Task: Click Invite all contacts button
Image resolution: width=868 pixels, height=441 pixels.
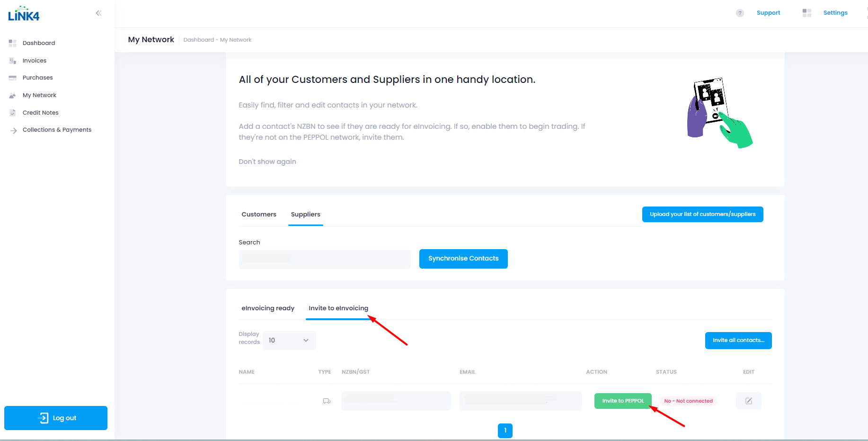Action: tap(738, 341)
